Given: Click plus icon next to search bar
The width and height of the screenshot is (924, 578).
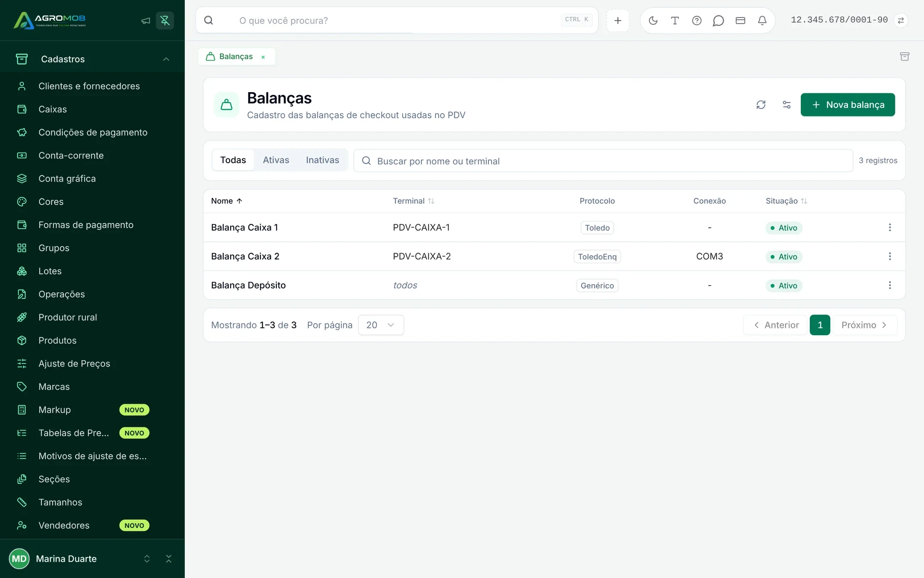Looking at the screenshot, I should (x=618, y=20).
